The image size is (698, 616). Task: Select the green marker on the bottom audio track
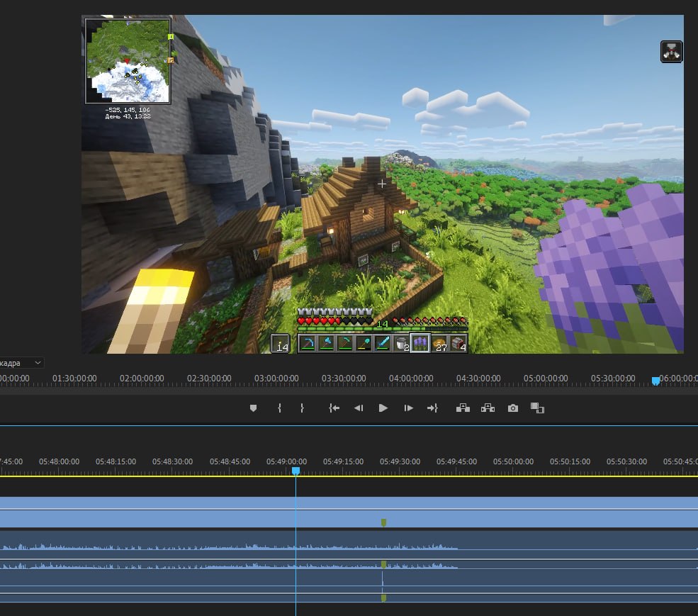383,598
